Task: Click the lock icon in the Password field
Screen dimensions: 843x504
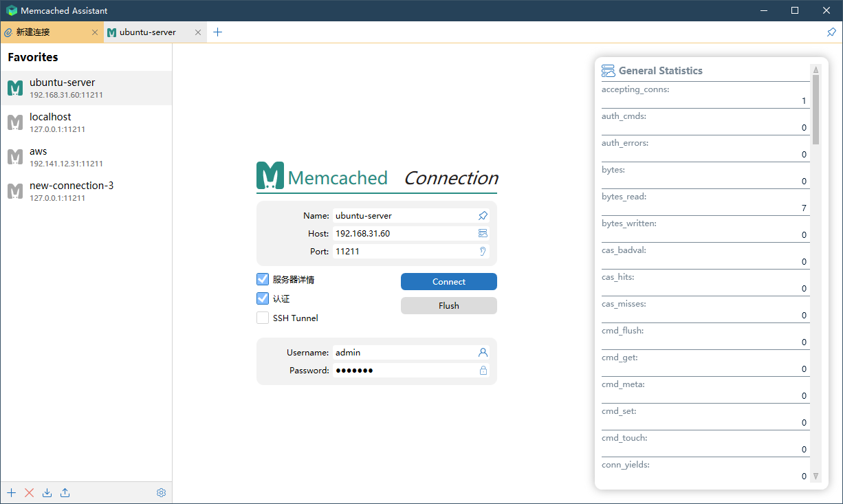Action: (483, 371)
